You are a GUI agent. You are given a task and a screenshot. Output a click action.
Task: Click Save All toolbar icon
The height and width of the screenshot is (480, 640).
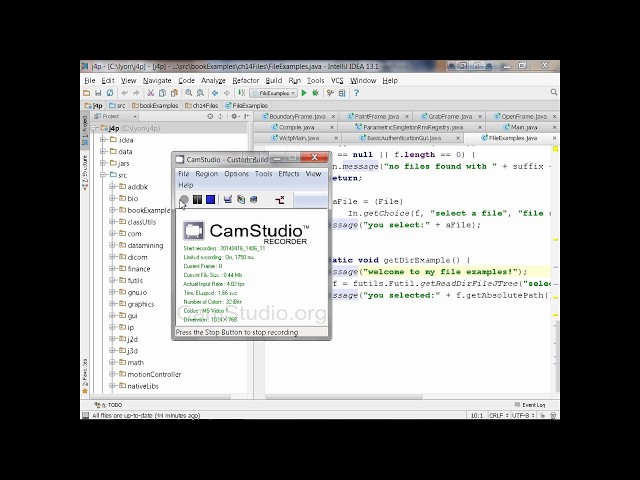tap(98, 93)
